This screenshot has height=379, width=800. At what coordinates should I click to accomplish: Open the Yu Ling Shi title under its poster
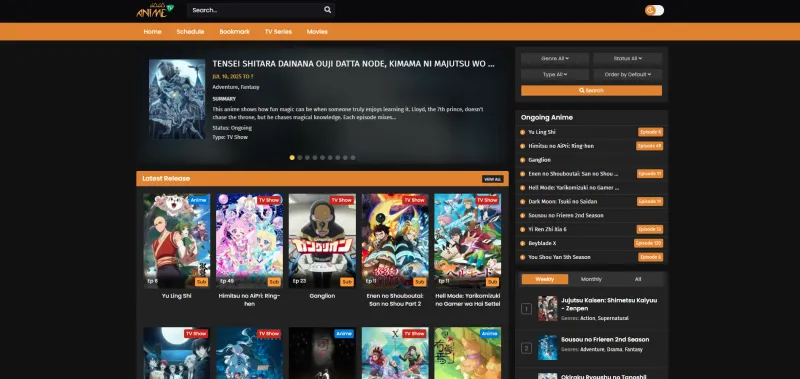point(177,296)
